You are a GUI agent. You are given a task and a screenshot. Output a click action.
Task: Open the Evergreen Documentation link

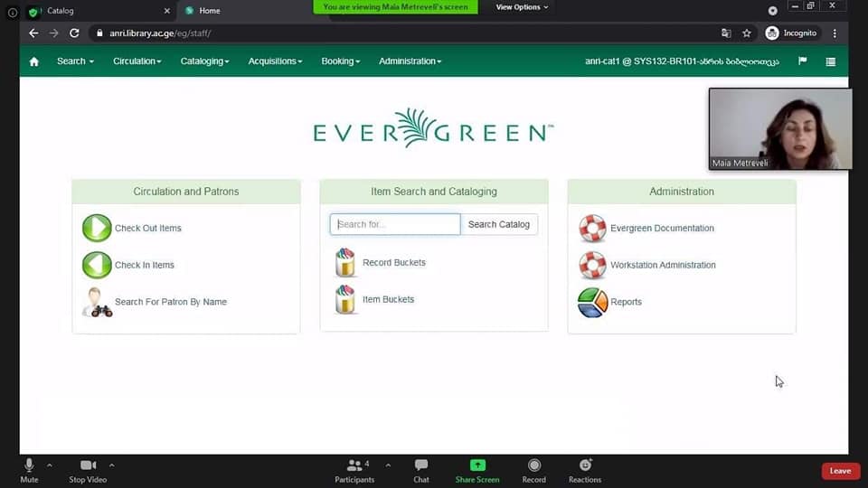(x=662, y=228)
